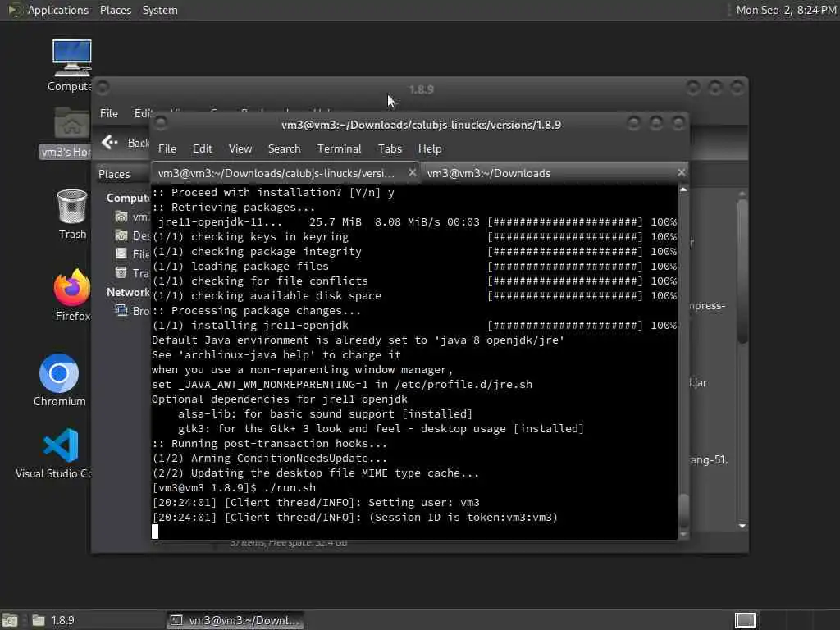Click file manager scrollbar down arrow
840x630 pixels.
point(742,526)
